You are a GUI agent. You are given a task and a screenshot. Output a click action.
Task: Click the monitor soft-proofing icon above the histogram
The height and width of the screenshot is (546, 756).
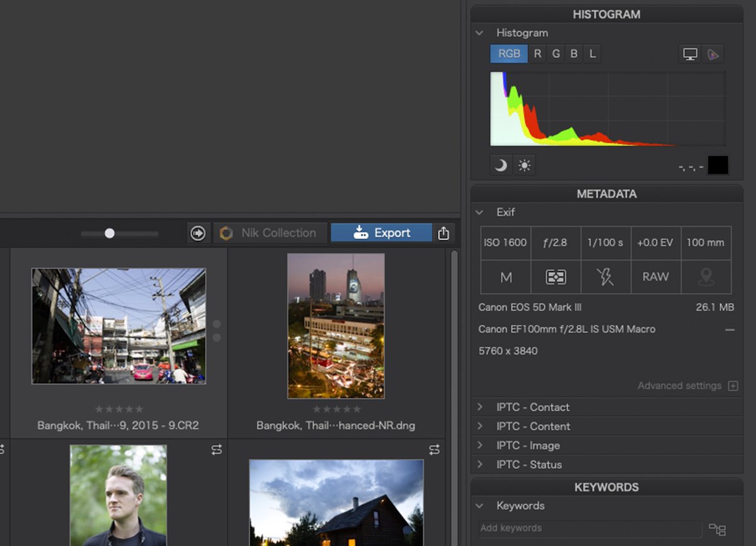689,54
